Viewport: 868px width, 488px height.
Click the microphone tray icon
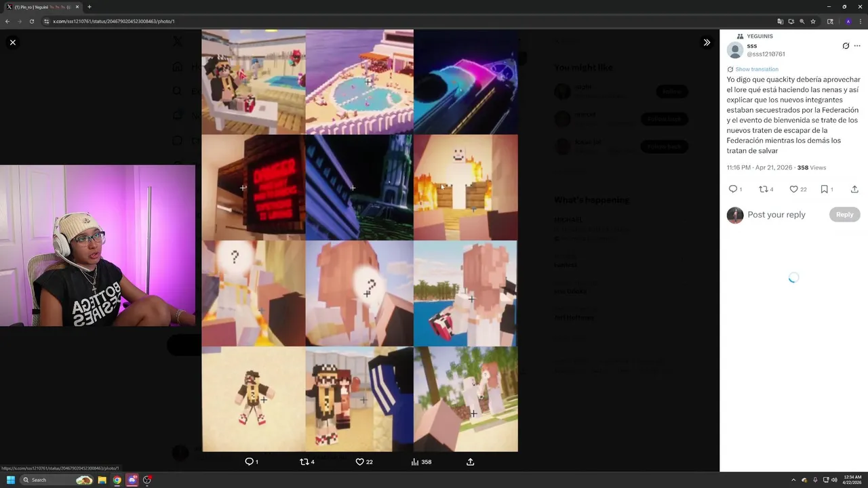click(x=815, y=480)
